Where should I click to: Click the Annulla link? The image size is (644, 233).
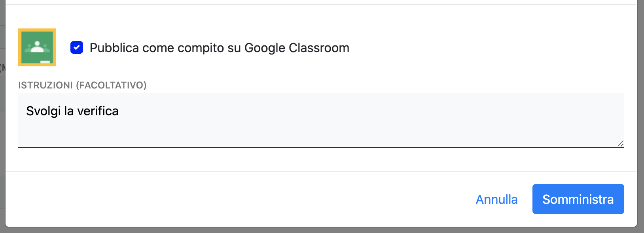tap(496, 199)
